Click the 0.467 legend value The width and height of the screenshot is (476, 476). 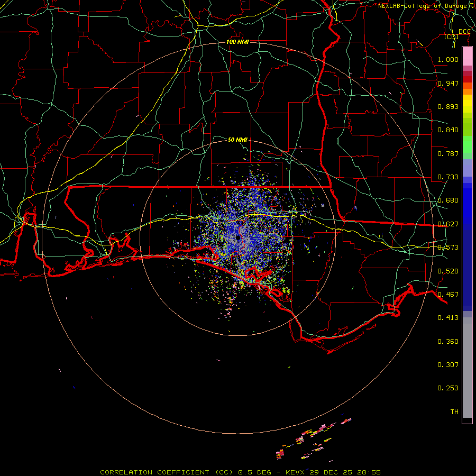coord(448,295)
